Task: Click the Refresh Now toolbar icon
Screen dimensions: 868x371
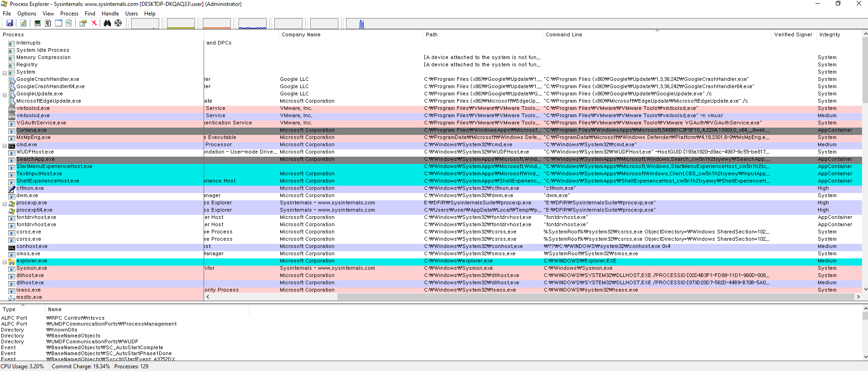Action: [23, 23]
